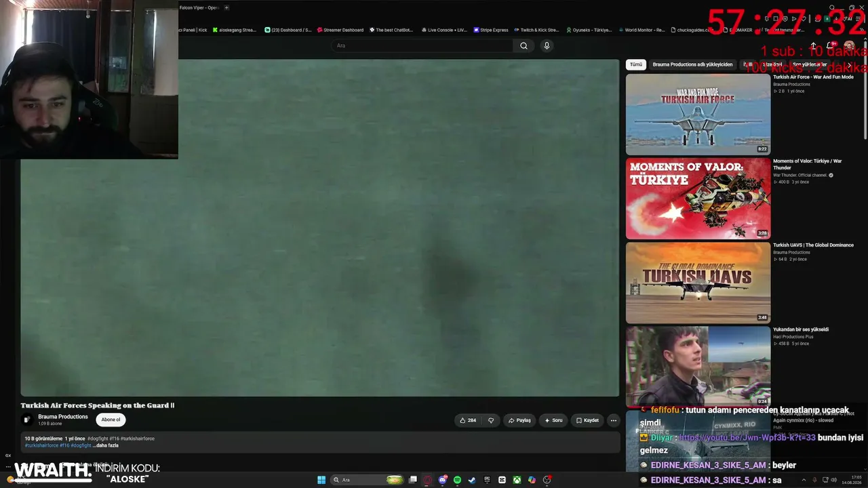This screenshot has height=488, width=868.
Task: Open Task View from the taskbar
Action: (x=413, y=480)
